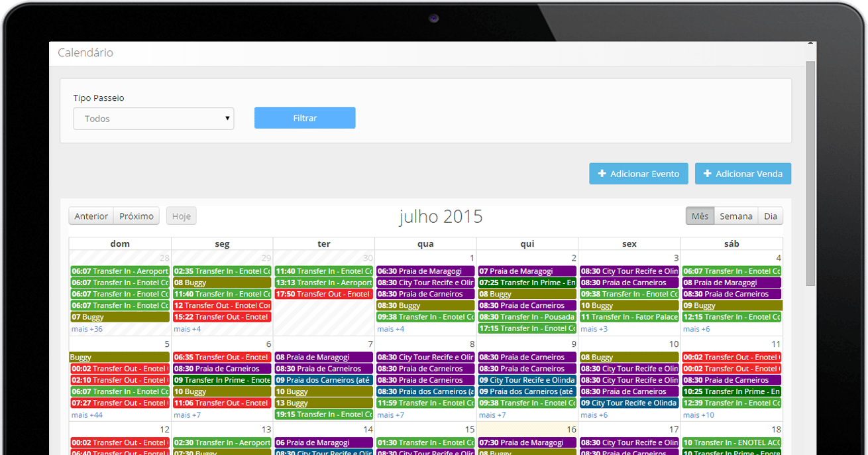The image size is (868, 455).
Task: Expand 'mais +36' events on June 28
Action: tap(87, 329)
